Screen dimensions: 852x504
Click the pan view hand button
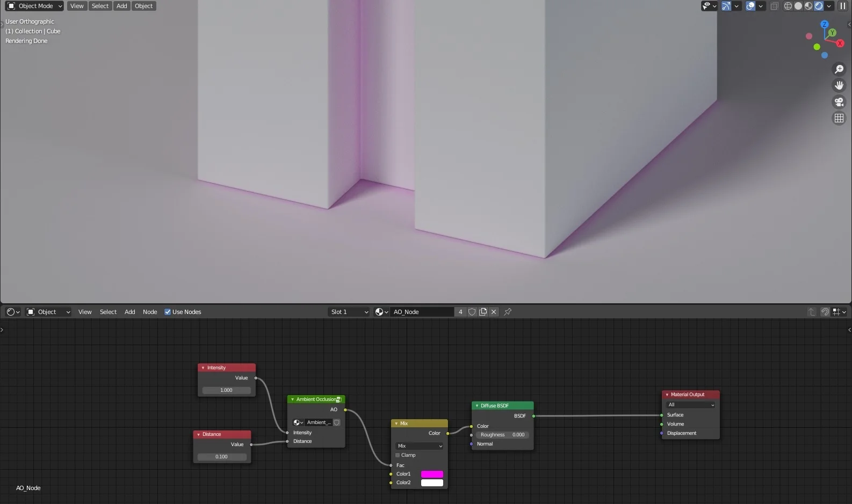click(839, 85)
